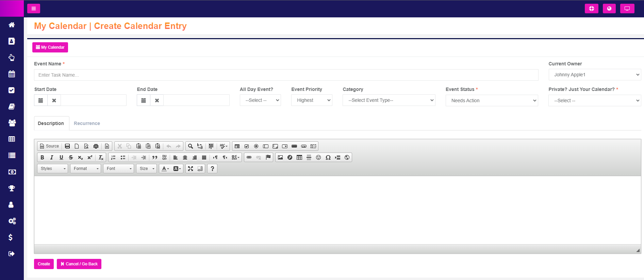Click the dollar sign icon in the sidebar
Viewport: 644px width, 280px height.
pos(11,237)
